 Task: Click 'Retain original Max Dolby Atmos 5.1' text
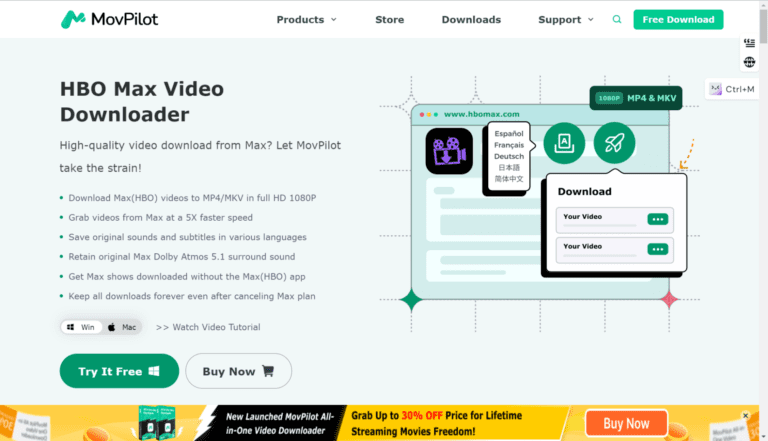(182, 257)
